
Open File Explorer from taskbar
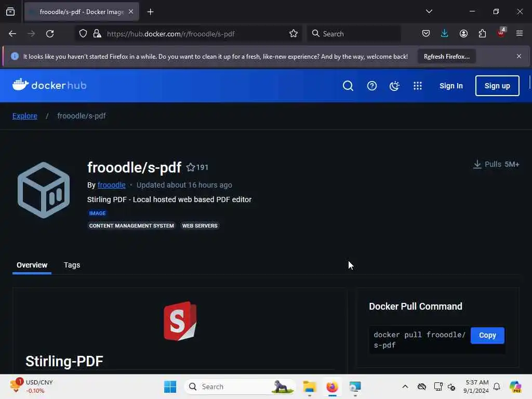click(x=310, y=387)
